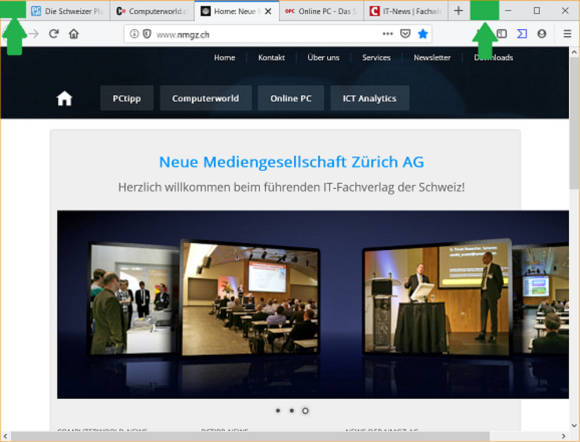Select first slideshow dot
This screenshot has height=442, width=580.
pyautogui.click(x=278, y=411)
